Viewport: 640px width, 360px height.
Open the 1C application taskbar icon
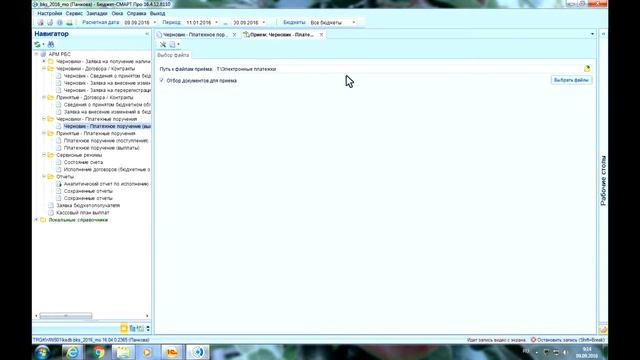(172, 352)
